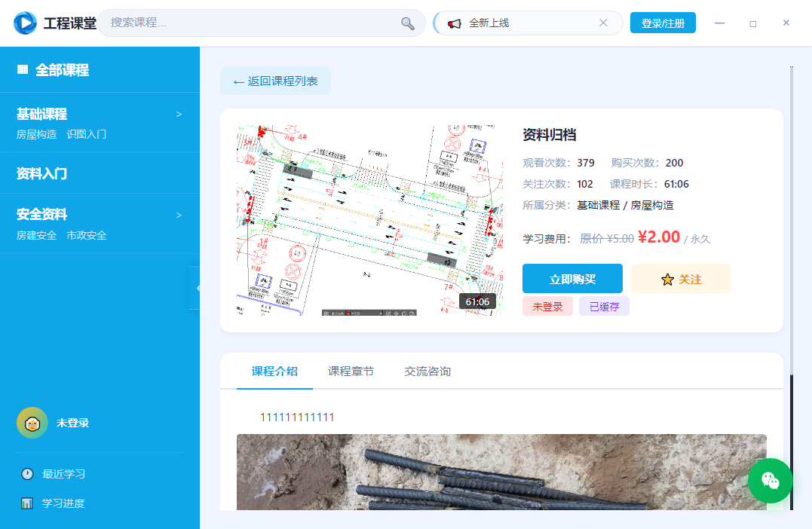Open 识图入门 subcategory
This screenshot has height=529, width=812.
(x=87, y=134)
